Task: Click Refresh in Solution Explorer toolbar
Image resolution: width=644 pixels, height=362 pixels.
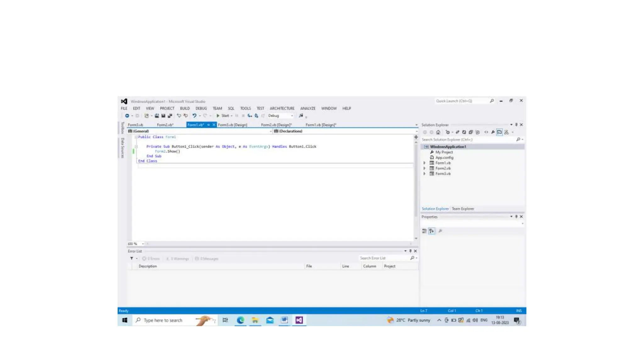Action: (464, 132)
